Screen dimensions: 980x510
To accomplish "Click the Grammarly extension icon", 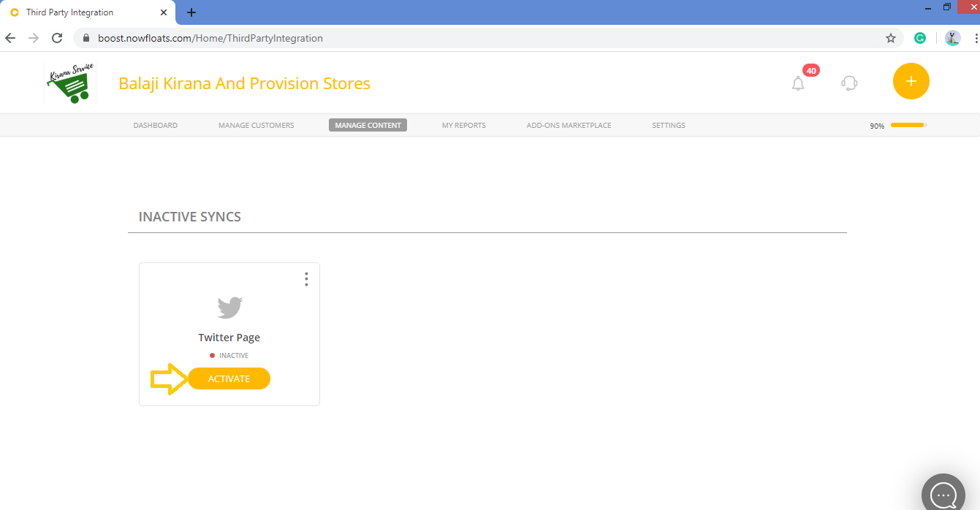I will (x=920, y=38).
